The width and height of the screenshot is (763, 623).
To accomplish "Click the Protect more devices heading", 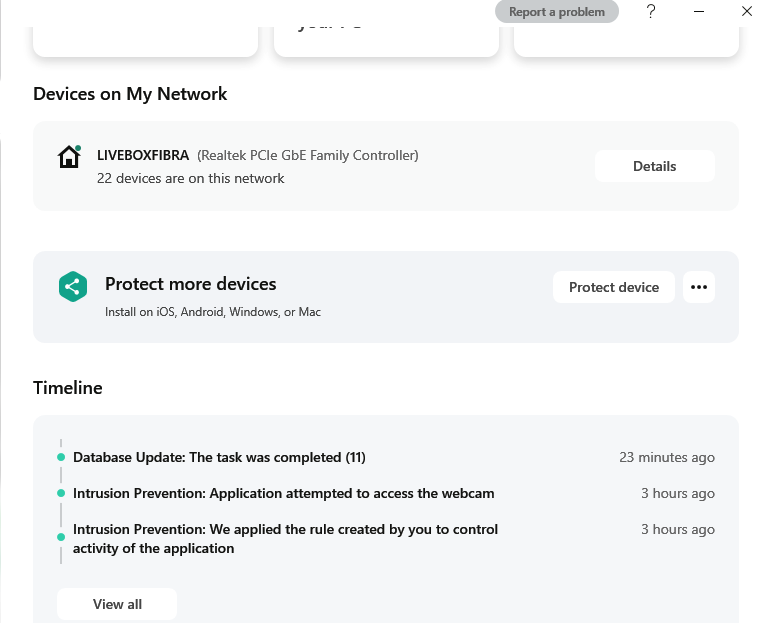I will [x=190, y=284].
